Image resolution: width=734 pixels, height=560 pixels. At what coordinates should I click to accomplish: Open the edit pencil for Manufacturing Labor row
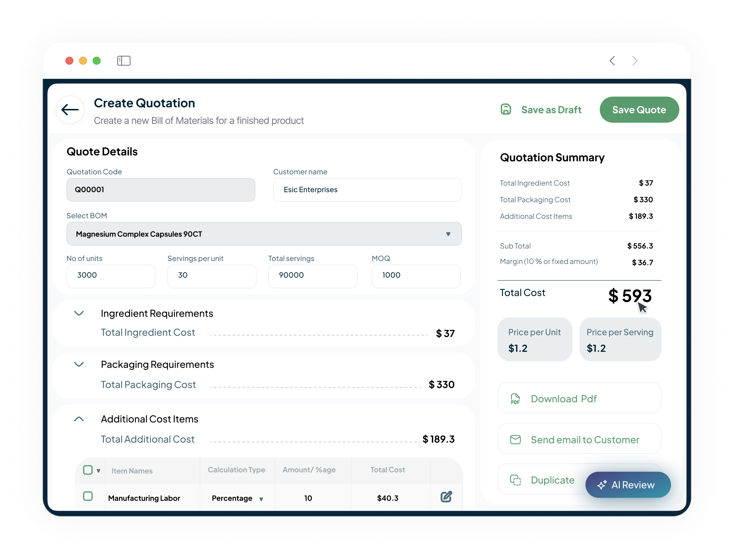[x=446, y=497]
